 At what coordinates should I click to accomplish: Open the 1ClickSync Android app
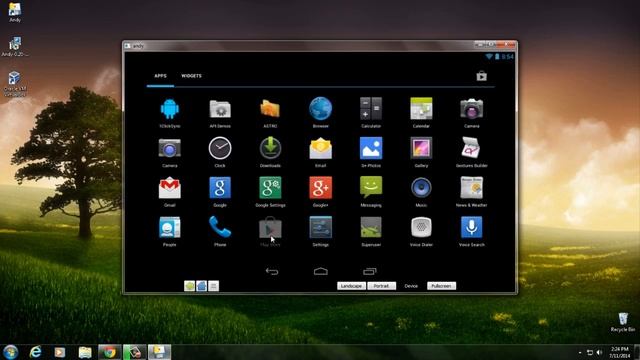170,109
